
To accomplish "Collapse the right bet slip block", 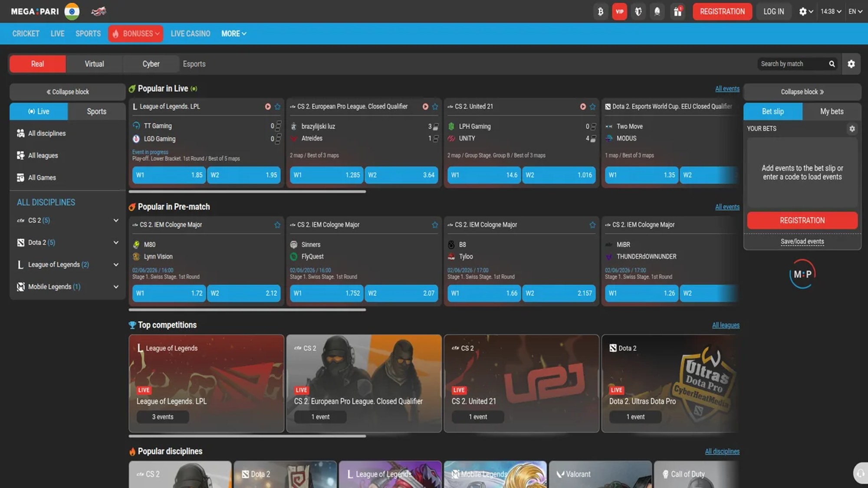I will pyautogui.click(x=802, y=92).
